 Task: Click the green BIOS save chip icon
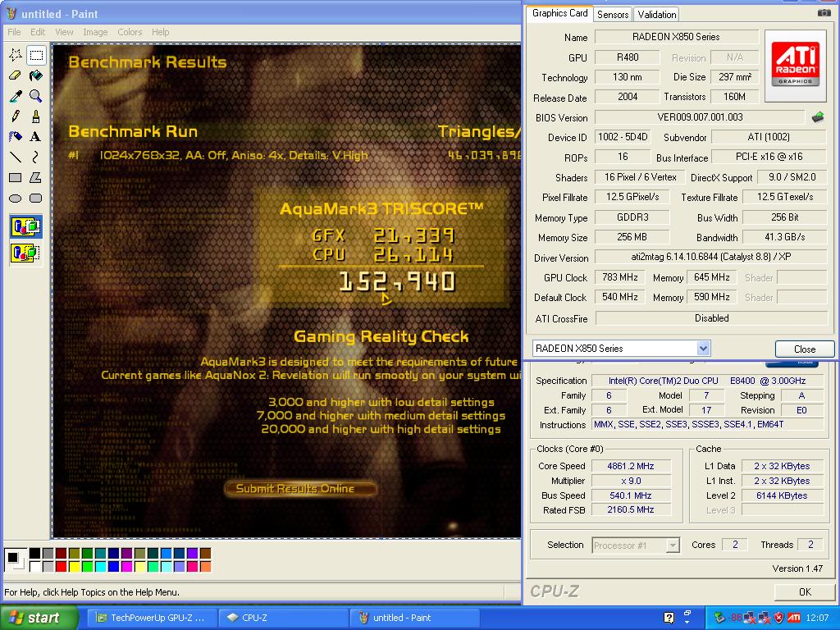[818, 116]
